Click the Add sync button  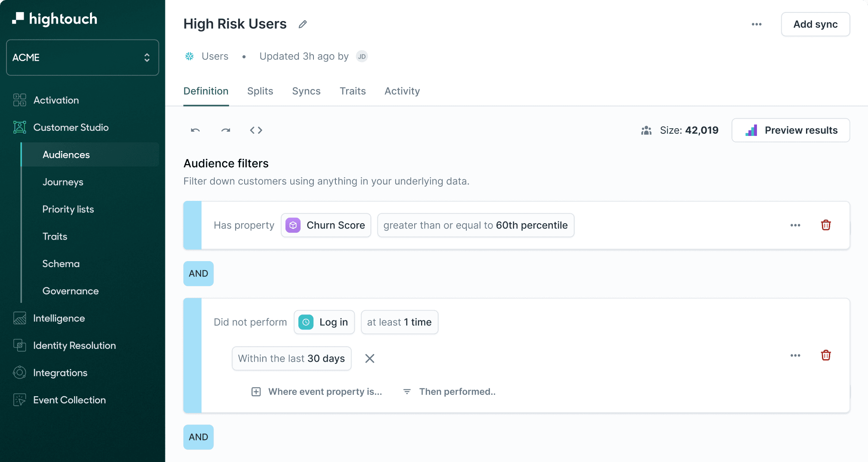[x=815, y=24]
